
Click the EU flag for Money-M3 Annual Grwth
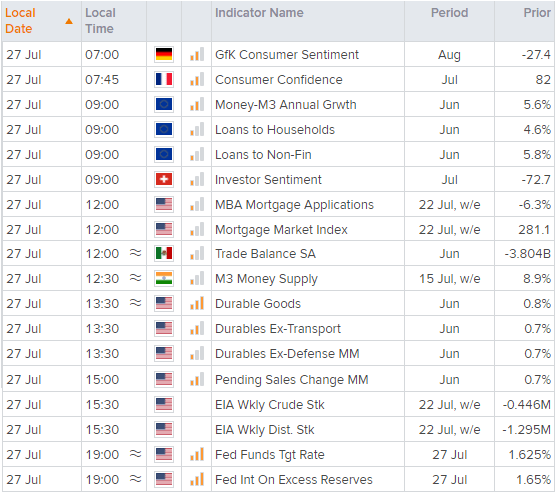tap(164, 104)
